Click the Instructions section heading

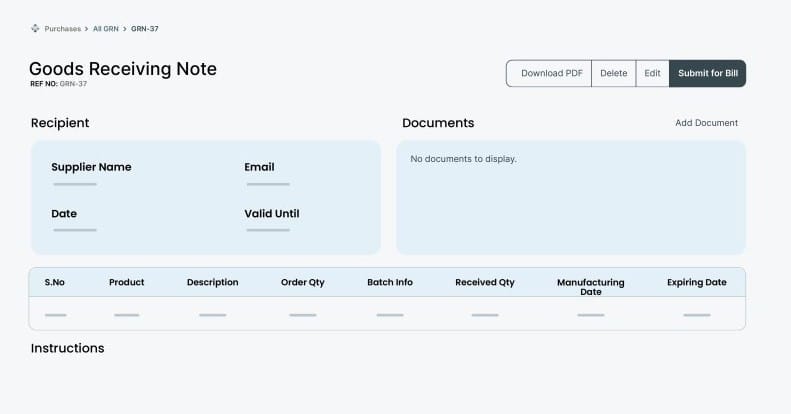point(68,348)
